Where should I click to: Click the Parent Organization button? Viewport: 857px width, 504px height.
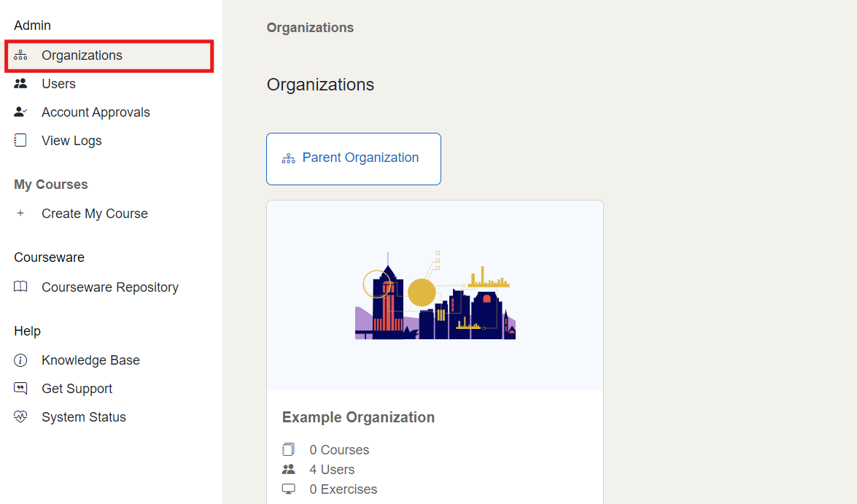click(x=354, y=159)
